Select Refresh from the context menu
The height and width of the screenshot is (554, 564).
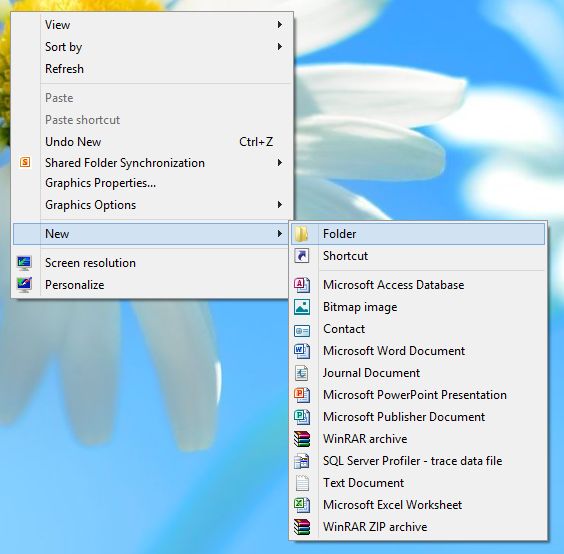coord(152,69)
